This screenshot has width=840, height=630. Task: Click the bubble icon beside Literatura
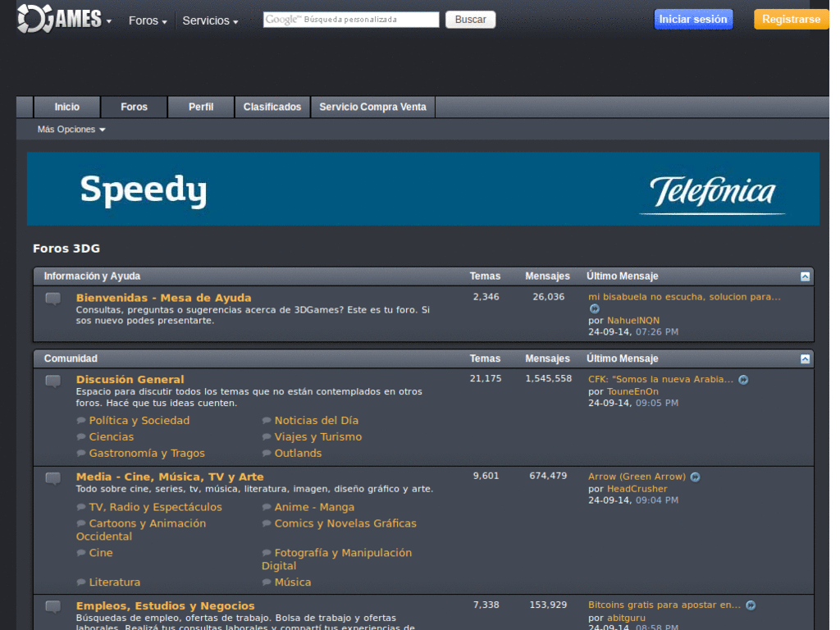click(81, 582)
